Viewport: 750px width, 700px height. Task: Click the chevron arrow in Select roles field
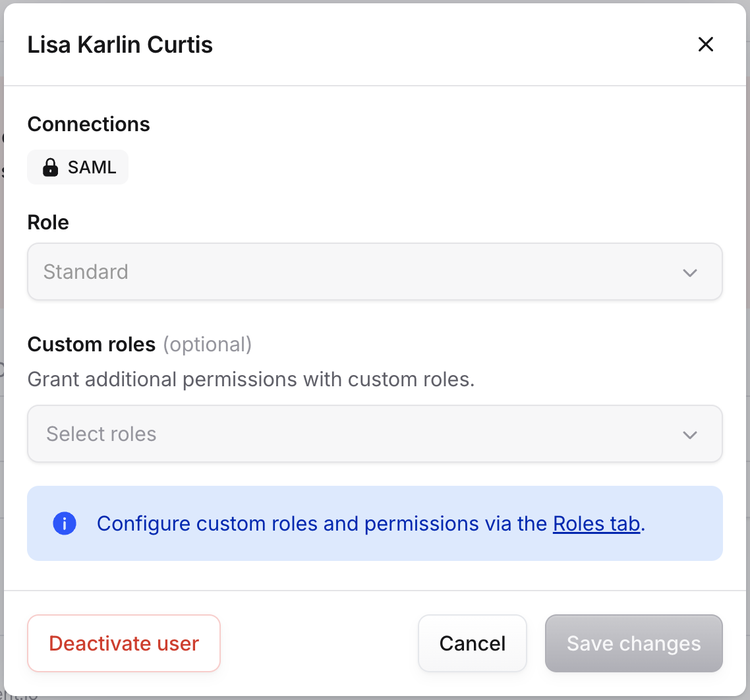[x=690, y=434]
